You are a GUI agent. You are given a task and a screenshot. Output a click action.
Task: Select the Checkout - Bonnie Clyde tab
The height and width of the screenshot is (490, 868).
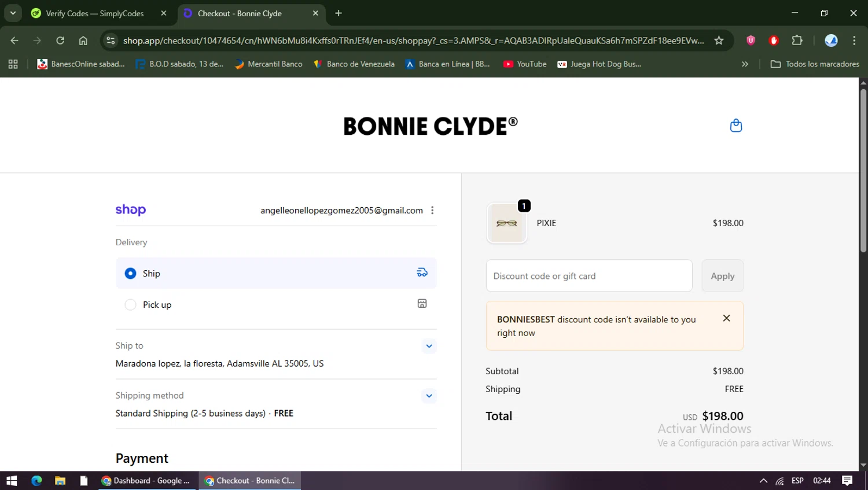pos(240,13)
